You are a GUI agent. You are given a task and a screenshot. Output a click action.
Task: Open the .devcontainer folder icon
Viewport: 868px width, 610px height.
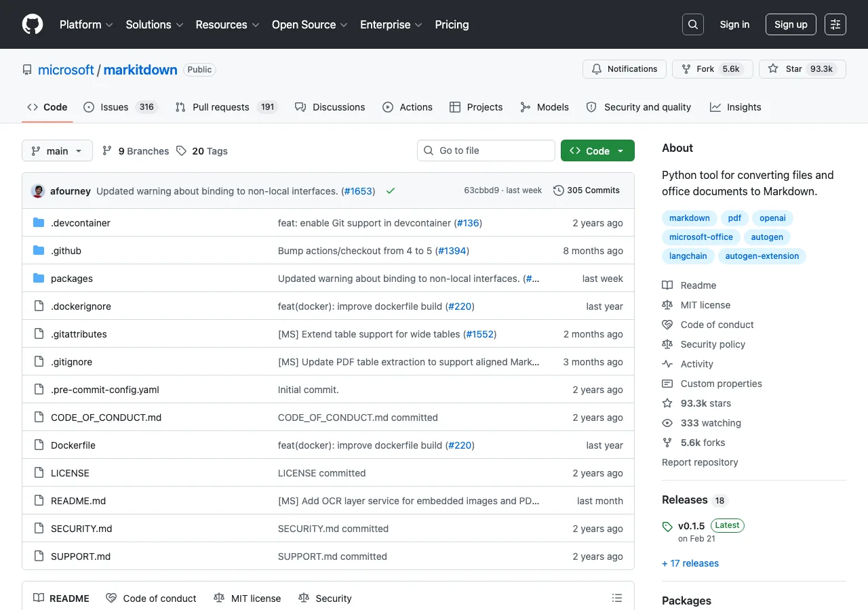click(39, 223)
